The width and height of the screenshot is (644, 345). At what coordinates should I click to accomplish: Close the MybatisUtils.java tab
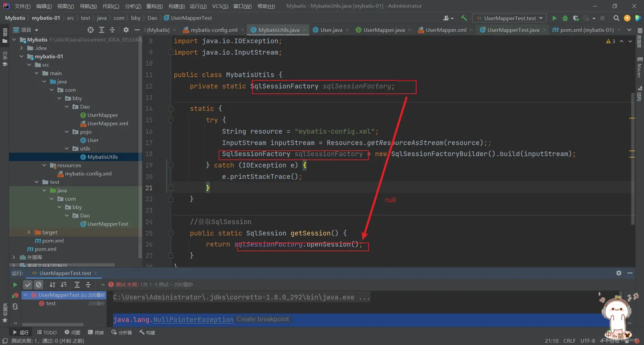point(305,30)
